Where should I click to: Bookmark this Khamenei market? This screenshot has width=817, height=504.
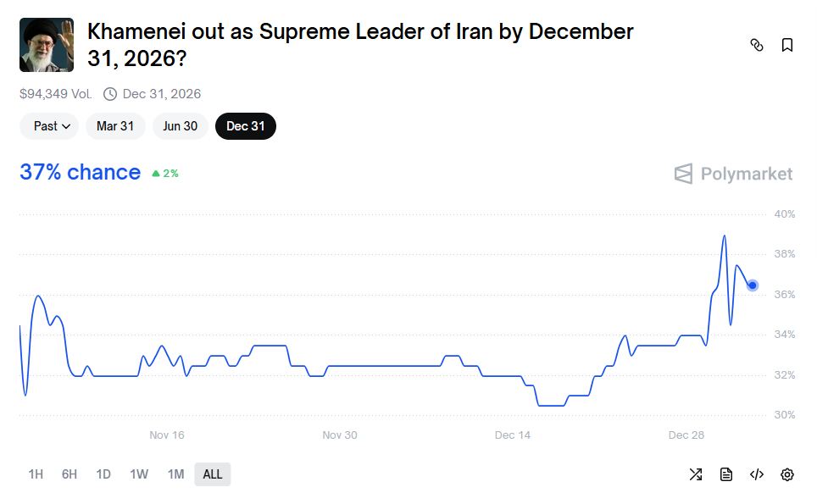[x=787, y=45]
